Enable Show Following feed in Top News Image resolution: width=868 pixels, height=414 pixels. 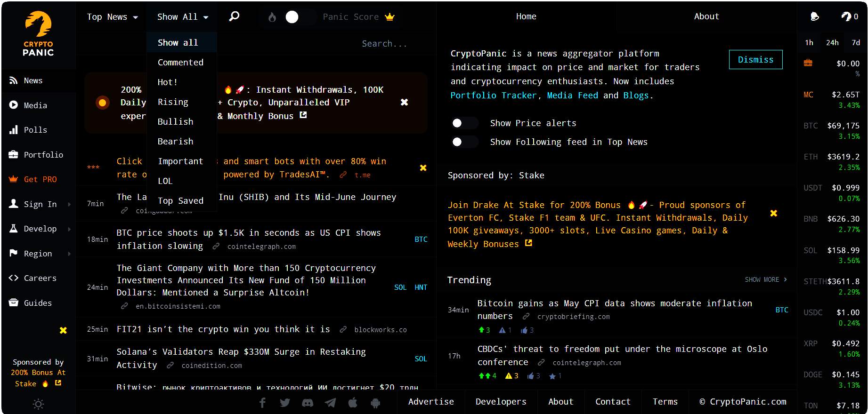(464, 142)
